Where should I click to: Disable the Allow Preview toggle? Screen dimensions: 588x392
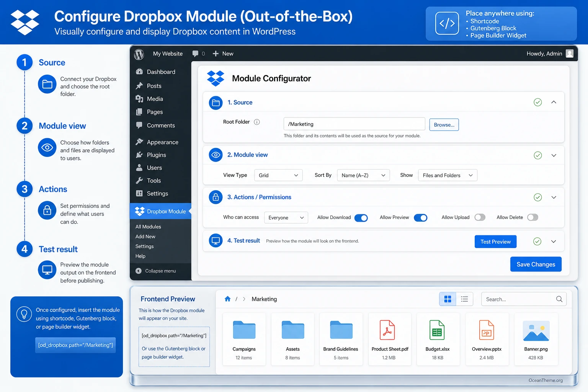[420, 218]
